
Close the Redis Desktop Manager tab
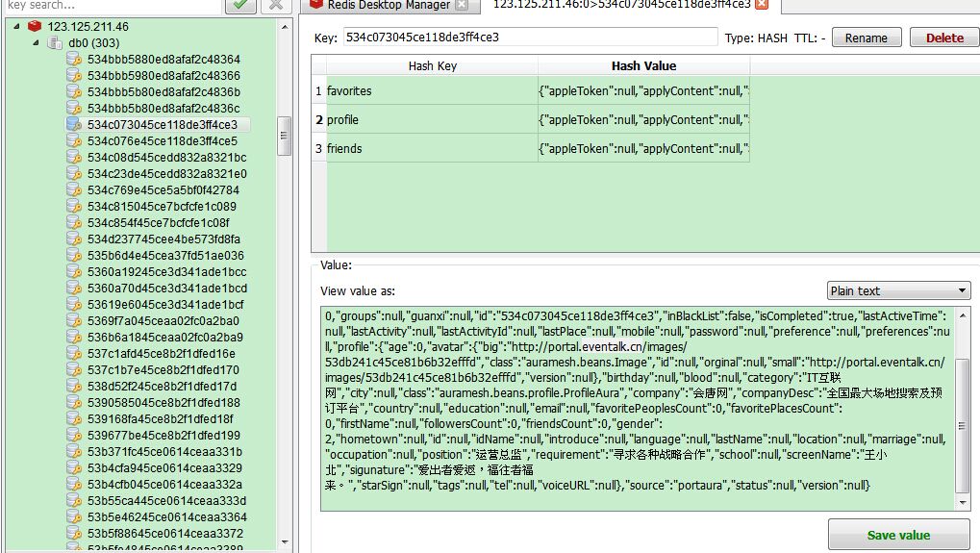pos(462,5)
